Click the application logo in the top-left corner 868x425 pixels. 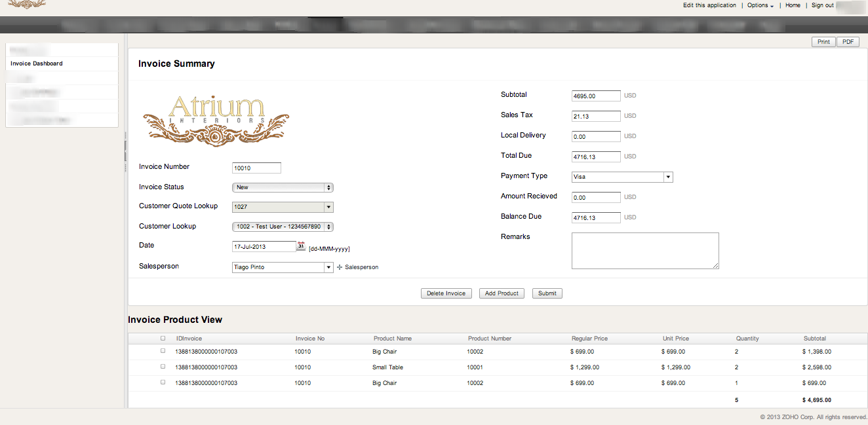(25, 5)
